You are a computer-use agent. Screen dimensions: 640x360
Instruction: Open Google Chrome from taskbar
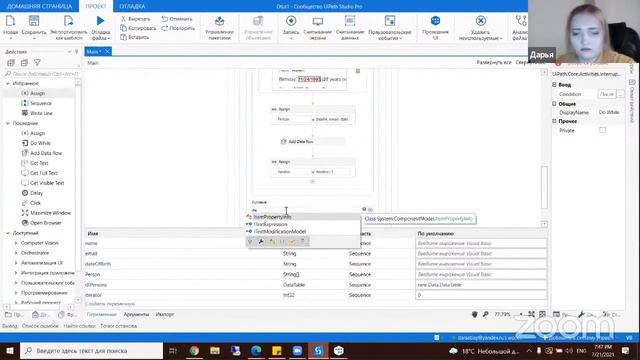pos(194,351)
